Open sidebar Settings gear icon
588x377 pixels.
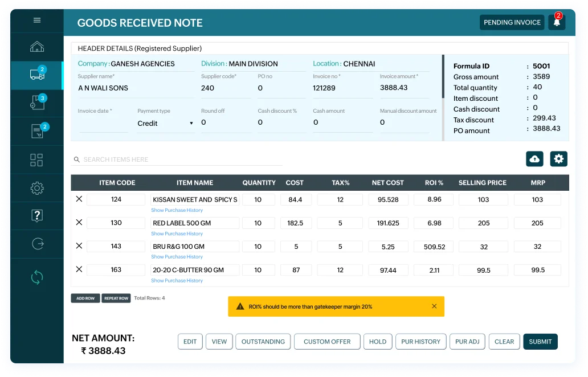(x=36, y=187)
